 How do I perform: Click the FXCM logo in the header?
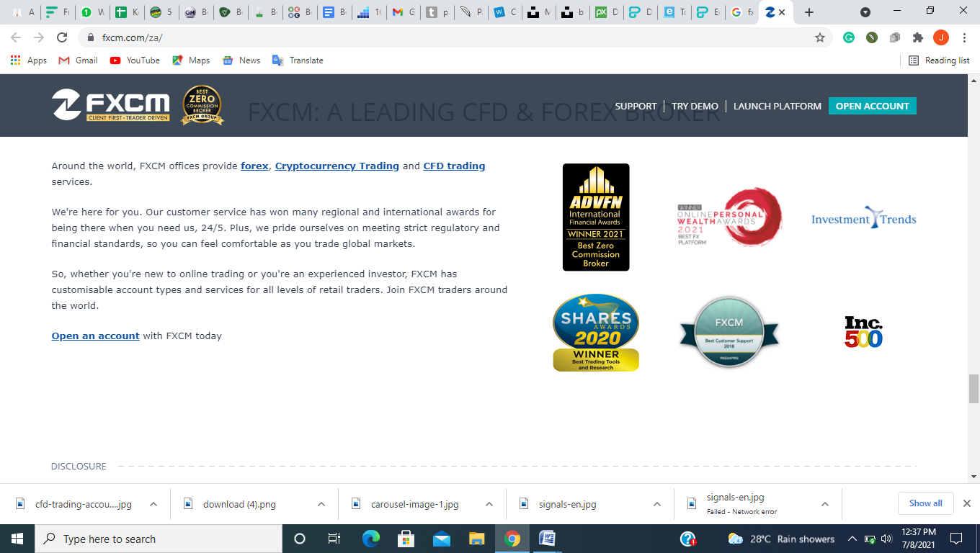tap(111, 106)
